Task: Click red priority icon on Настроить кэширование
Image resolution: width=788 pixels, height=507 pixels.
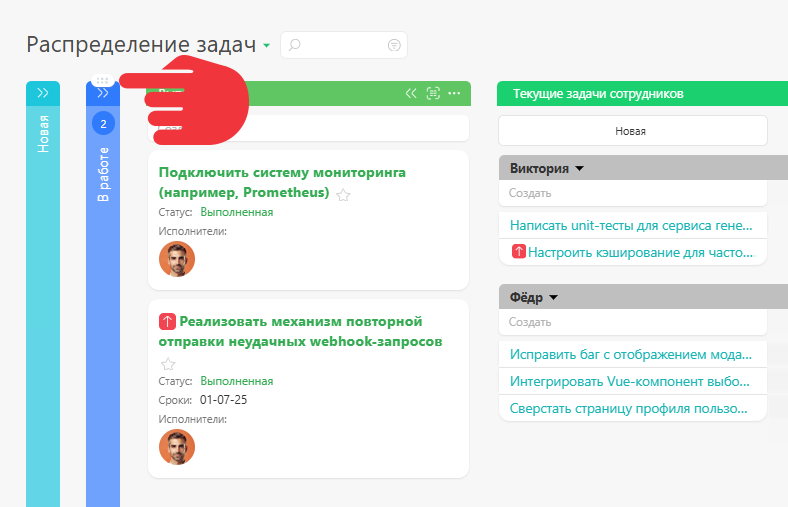Action: point(519,251)
